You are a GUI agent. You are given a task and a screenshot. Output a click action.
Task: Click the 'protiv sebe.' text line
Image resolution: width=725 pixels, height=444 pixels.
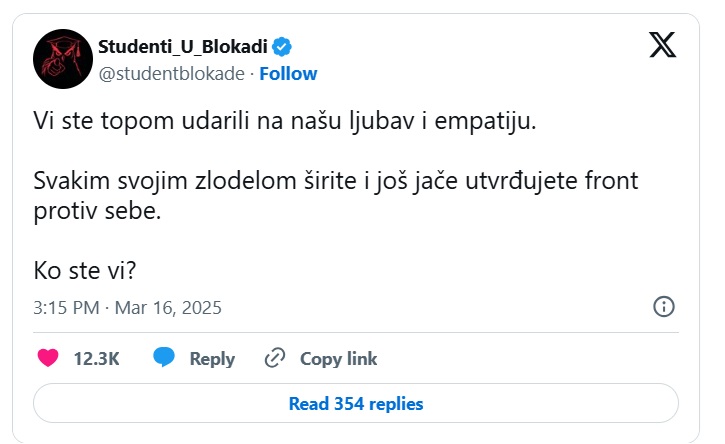[x=97, y=211]
